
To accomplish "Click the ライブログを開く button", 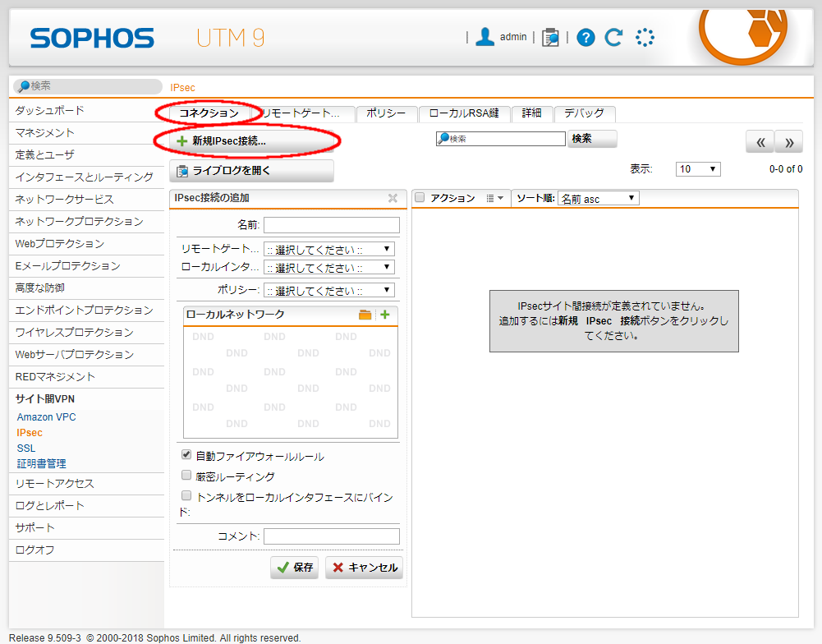I will [x=251, y=171].
